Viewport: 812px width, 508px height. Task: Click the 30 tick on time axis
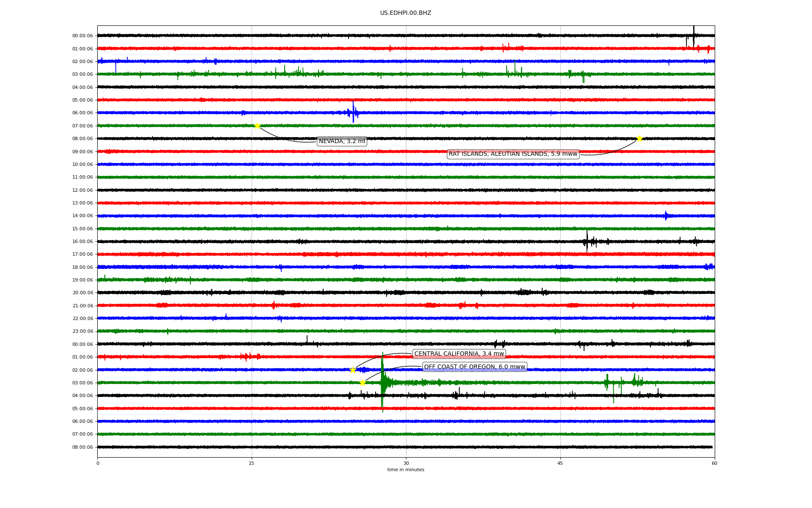pos(406,463)
